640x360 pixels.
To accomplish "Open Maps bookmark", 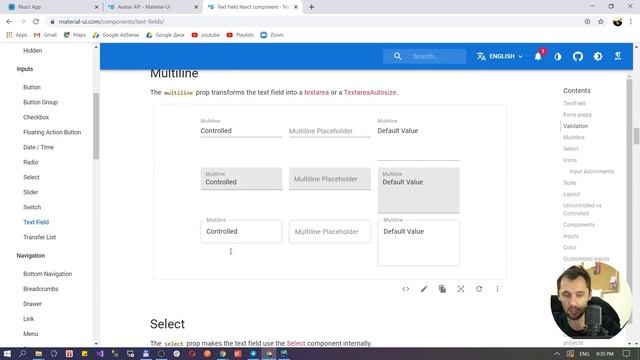I will point(75,35).
